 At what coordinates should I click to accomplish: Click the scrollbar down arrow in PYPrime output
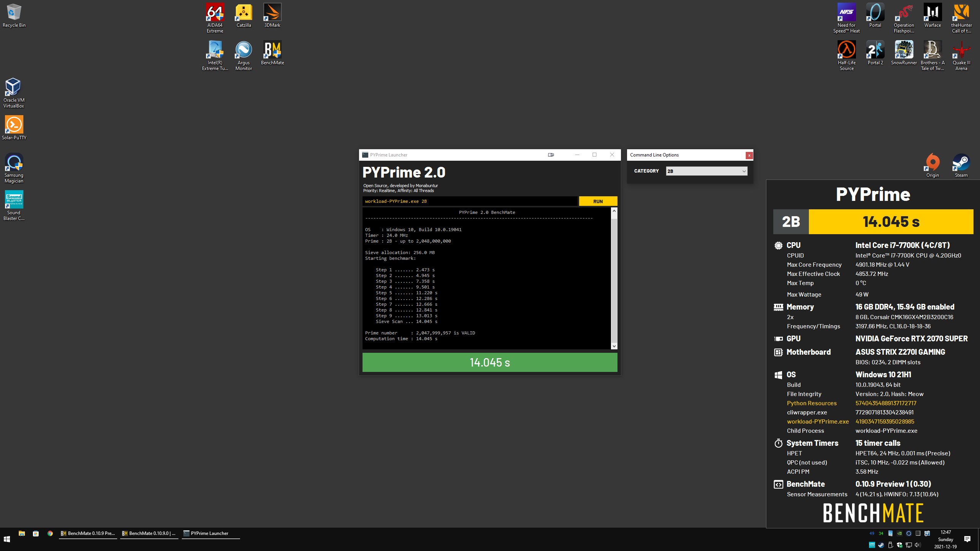pos(614,346)
